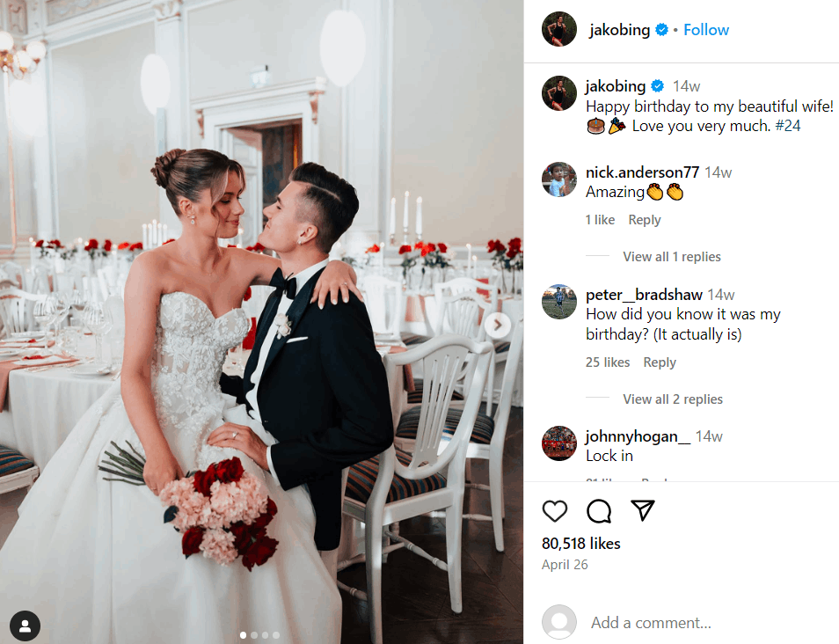Select second carousel dot indicator
Viewport: 839px width, 644px height.
click(x=254, y=635)
